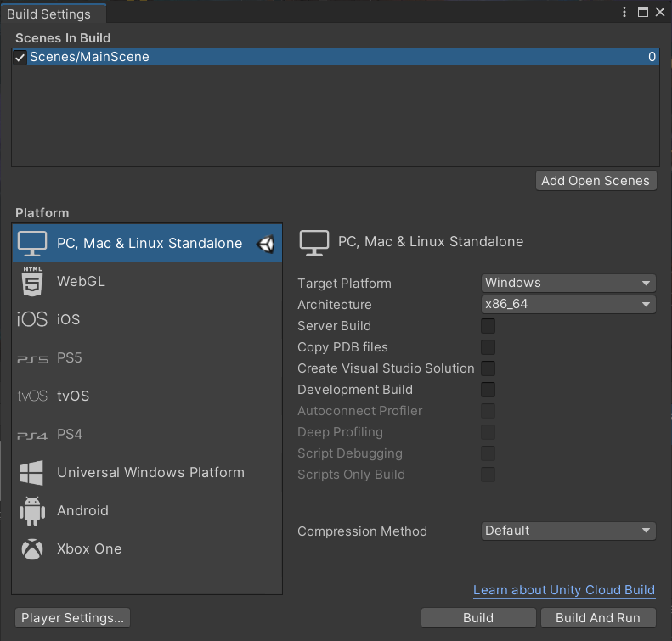The image size is (672, 641).
Task: Click the Windows logo icon for UWP
Action: 31,473
